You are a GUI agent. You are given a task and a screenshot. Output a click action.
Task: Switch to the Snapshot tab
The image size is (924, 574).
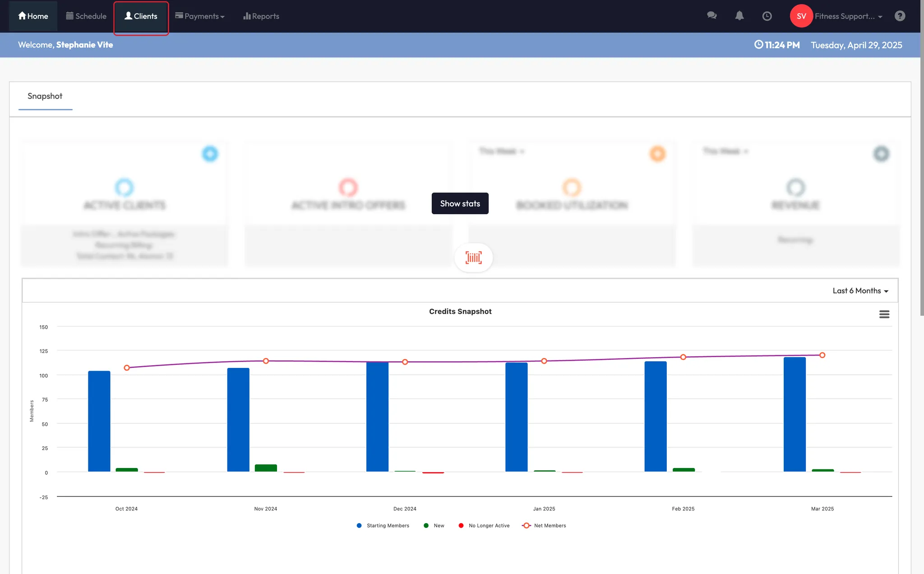coord(45,96)
